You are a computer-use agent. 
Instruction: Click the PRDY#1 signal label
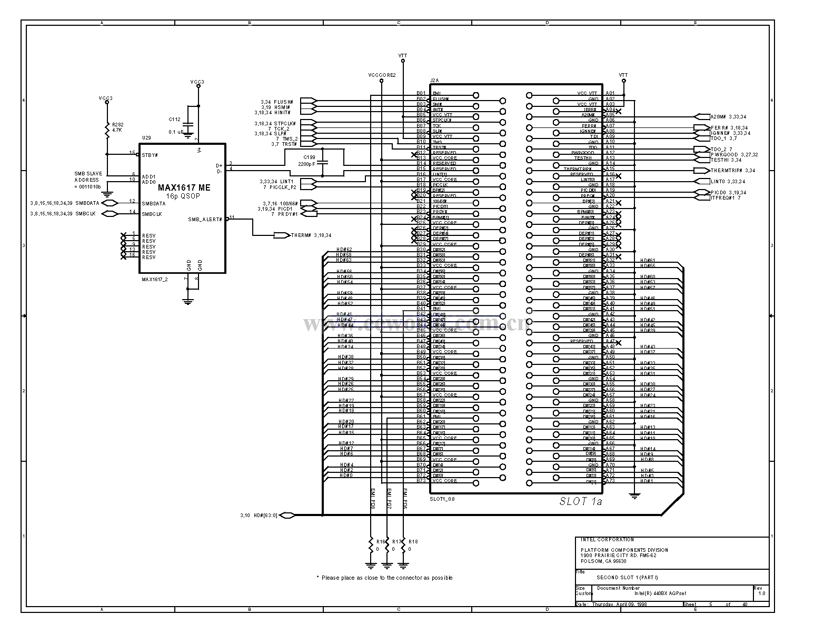coord(285,214)
